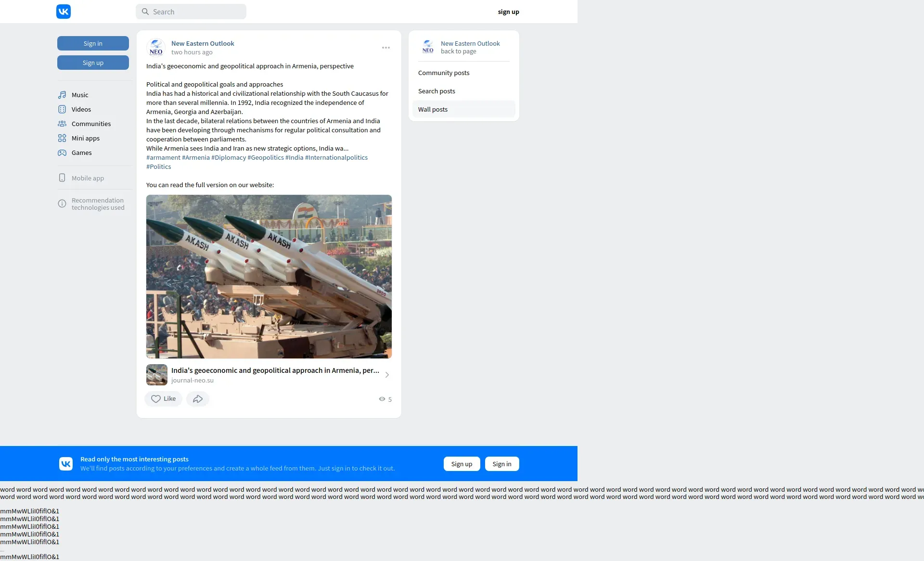This screenshot has height=561, width=924.
Task: Click the share arrow icon on post
Action: pos(198,399)
